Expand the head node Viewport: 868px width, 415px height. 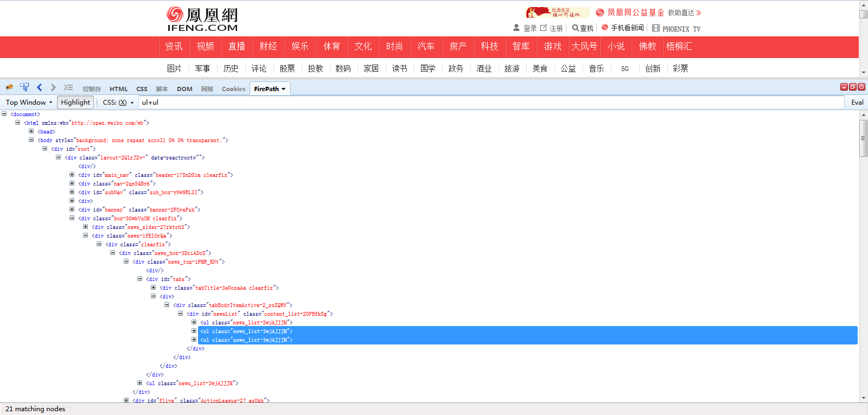pos(31,131)
